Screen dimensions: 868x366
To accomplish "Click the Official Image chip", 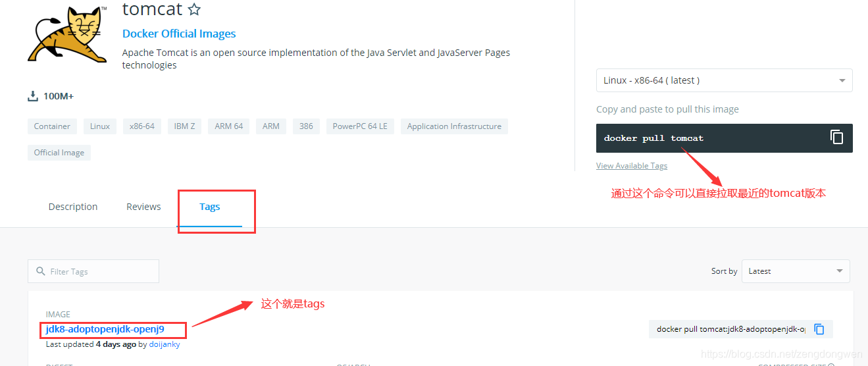I will point(59,153).
